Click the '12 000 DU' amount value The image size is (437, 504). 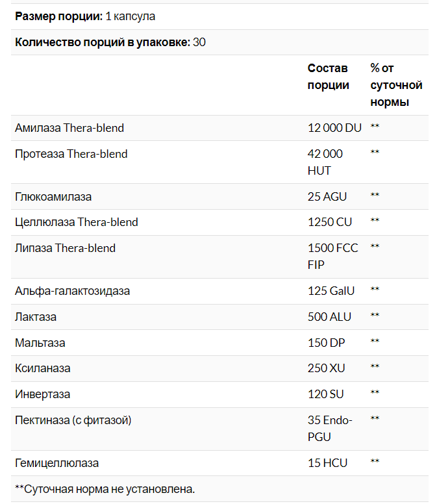pyautogui.click(x=334, y=128)
